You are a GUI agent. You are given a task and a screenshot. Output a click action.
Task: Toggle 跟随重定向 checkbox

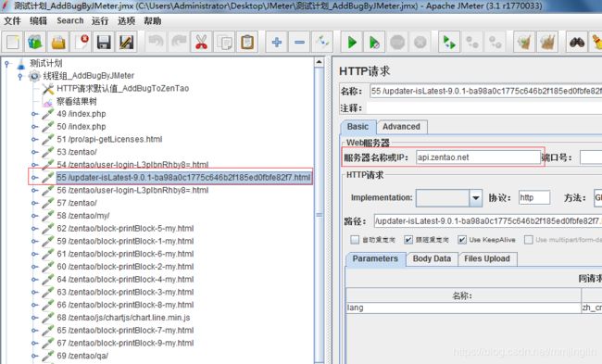408,240
